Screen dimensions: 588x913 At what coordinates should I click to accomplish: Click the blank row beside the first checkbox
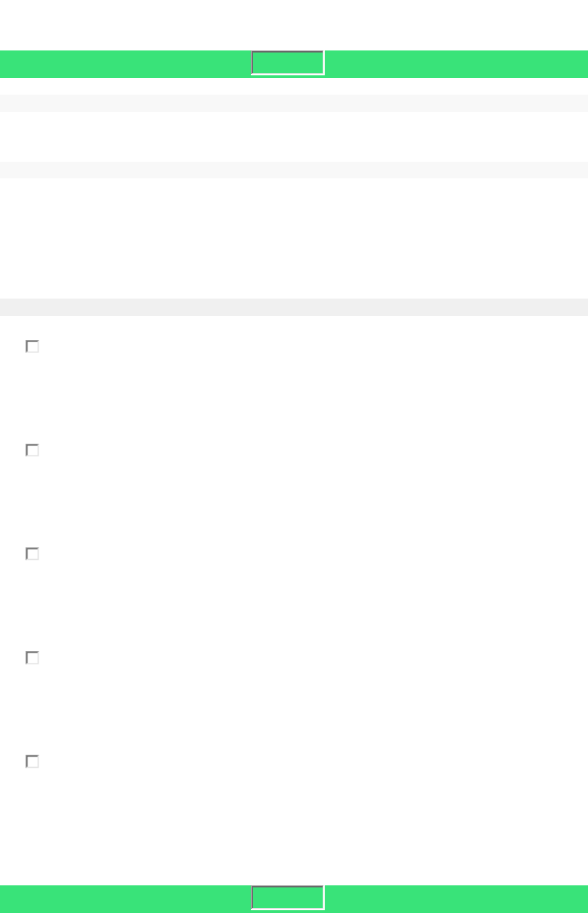[304, 347]
